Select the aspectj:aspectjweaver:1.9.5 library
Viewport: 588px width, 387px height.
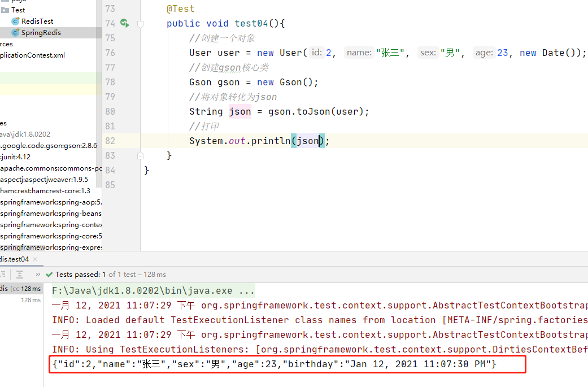click(44, 180)
